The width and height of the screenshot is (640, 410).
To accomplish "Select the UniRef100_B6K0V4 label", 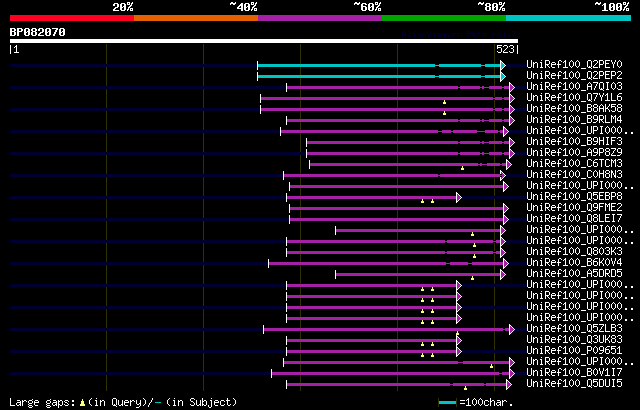I will (574, 263).
